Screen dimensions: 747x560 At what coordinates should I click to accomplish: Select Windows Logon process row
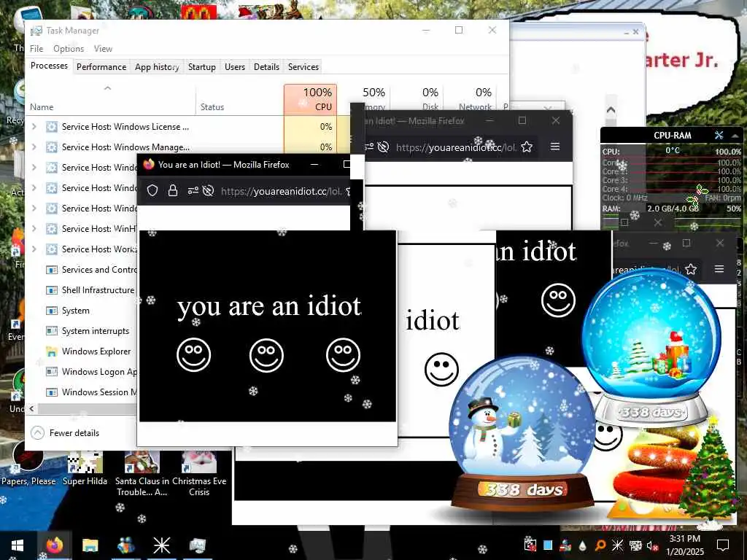(82, 372)
